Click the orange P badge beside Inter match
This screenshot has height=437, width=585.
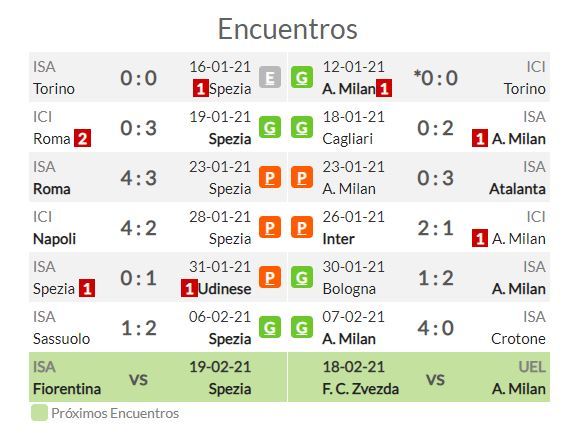coord(302,227)
